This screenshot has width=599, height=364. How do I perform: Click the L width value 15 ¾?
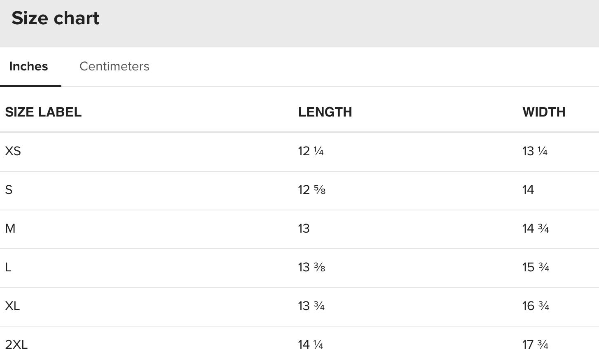[536, 267]
